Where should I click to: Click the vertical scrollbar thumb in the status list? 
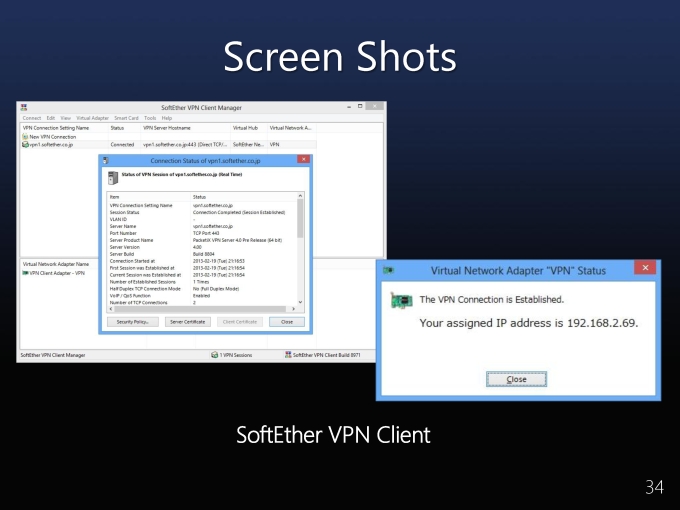click(x=300, y=219)
